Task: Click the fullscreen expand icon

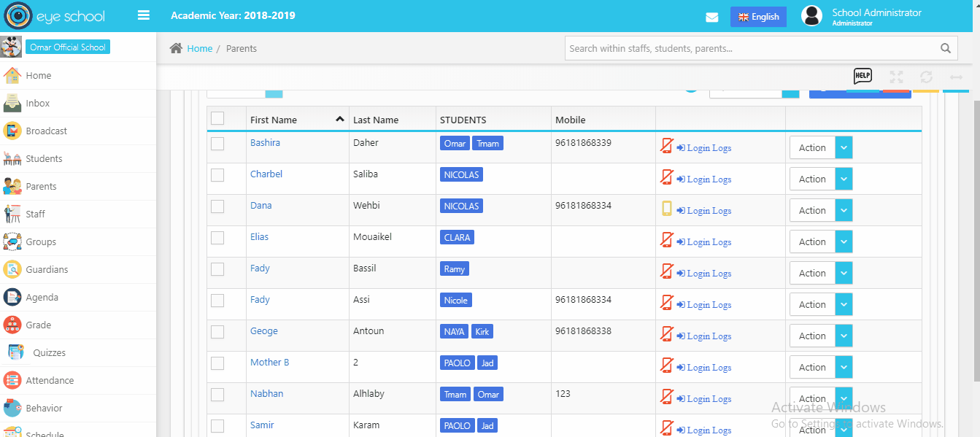Action: pyautogui.click(x=896, y=77)
